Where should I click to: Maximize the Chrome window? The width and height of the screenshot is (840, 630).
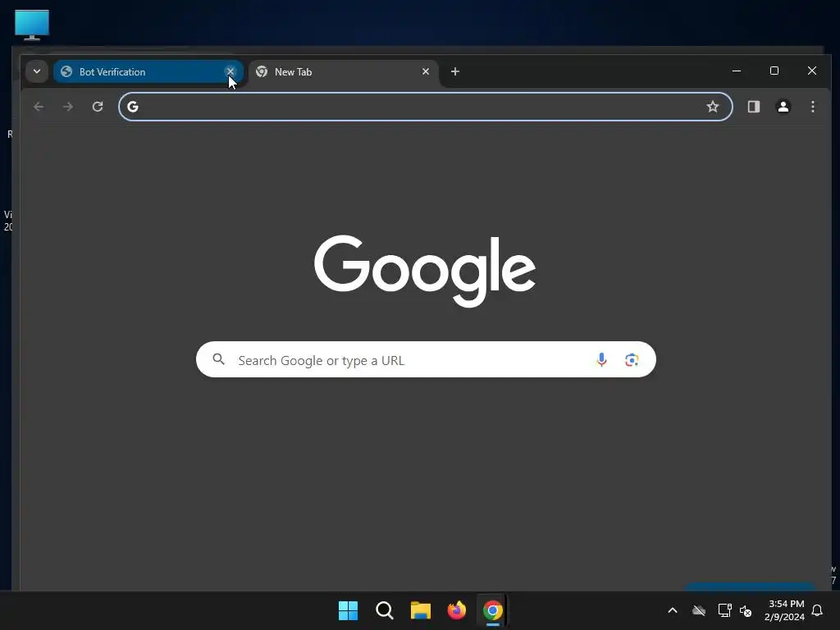point(774,71)
